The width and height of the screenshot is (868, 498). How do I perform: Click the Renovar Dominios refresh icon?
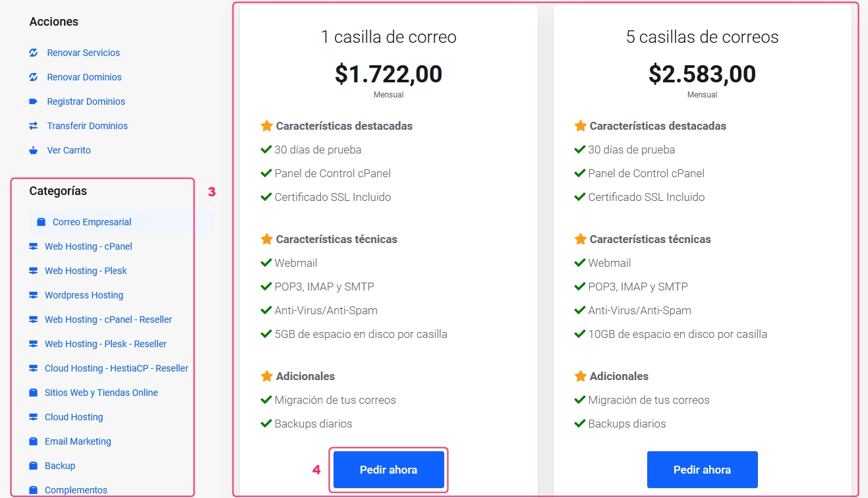(x=34, y=77)
